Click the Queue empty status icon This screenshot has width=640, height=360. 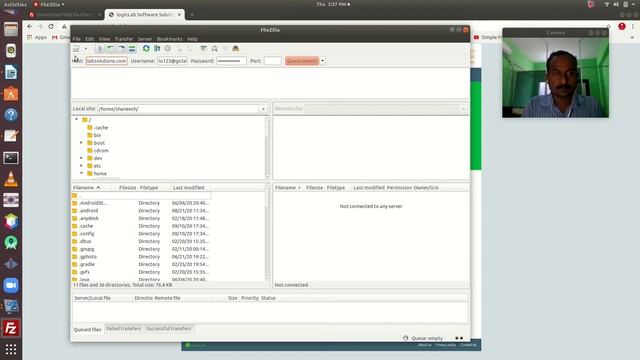click(x=405, y=338)
